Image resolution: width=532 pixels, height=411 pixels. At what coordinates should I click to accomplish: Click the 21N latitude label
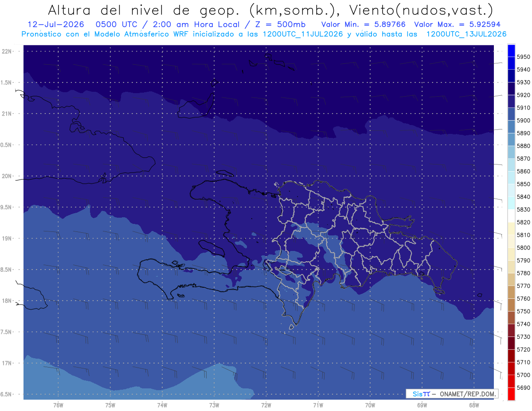pyautogui.click(x=7, y=114)
